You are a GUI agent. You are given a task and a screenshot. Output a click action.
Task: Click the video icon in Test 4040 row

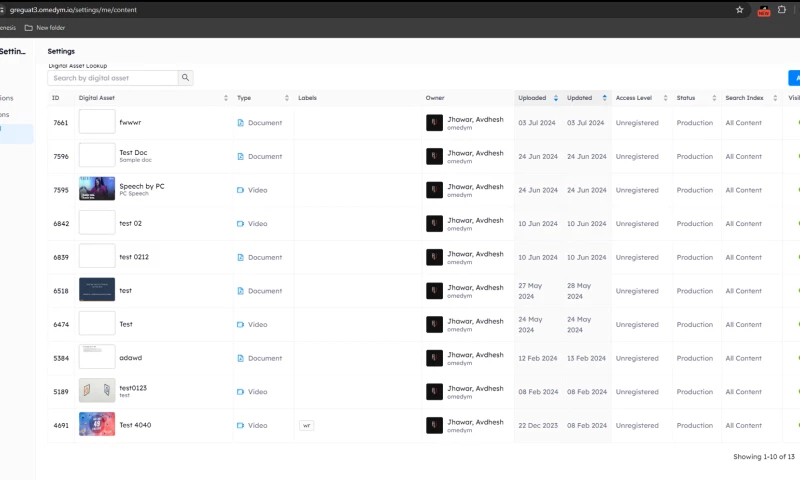click(x=241, y=425)
